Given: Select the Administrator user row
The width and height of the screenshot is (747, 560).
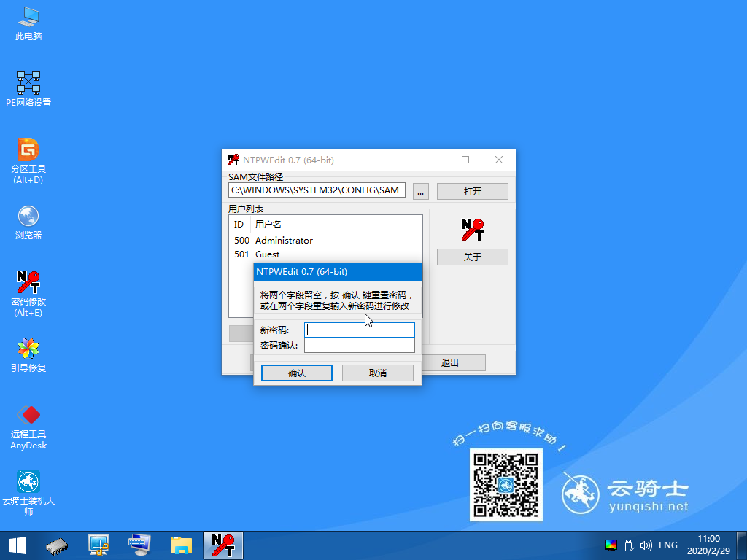Looking at the screenshot, I should pos(325,241).
